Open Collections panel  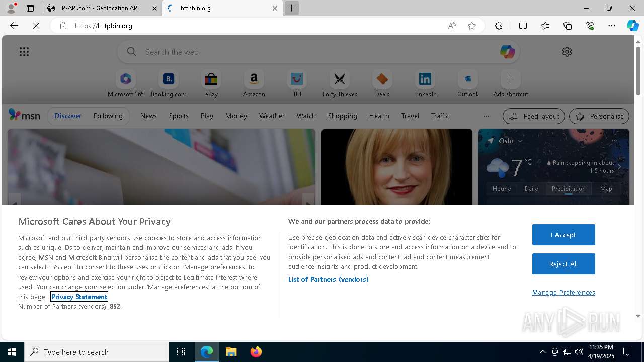tap(568, 26)
